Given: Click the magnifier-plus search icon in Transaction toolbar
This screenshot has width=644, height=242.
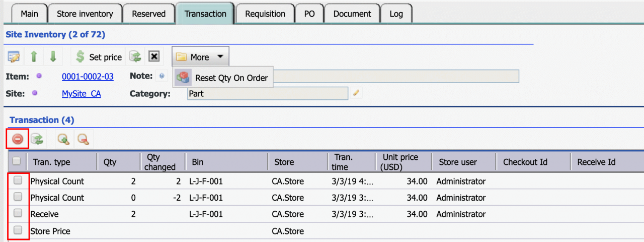Looking at the screenshot, I should tap(63, 139).
